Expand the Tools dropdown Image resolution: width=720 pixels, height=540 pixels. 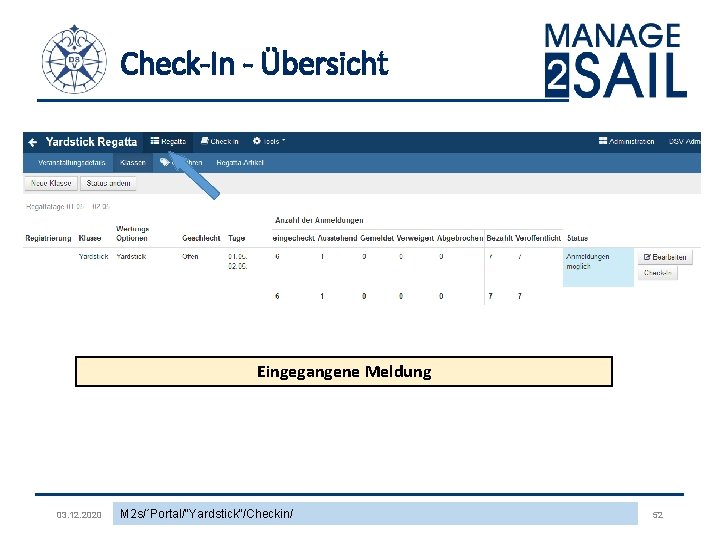coord(269,141)
